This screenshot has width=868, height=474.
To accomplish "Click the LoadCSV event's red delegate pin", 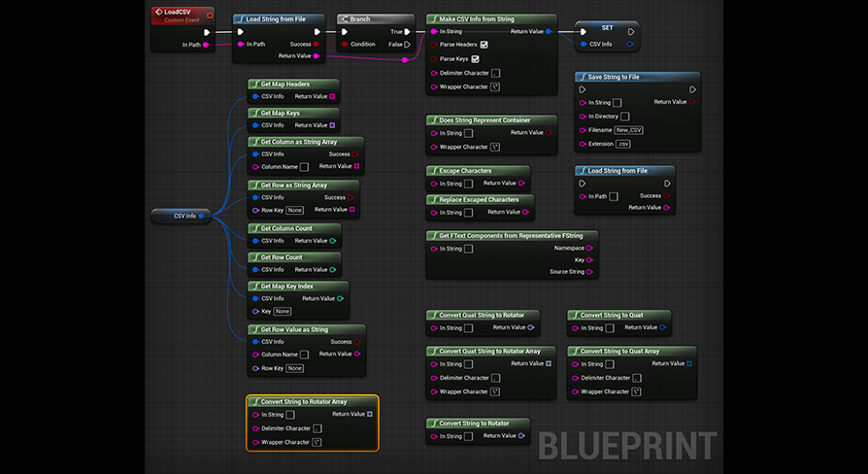I will (209, 14).
